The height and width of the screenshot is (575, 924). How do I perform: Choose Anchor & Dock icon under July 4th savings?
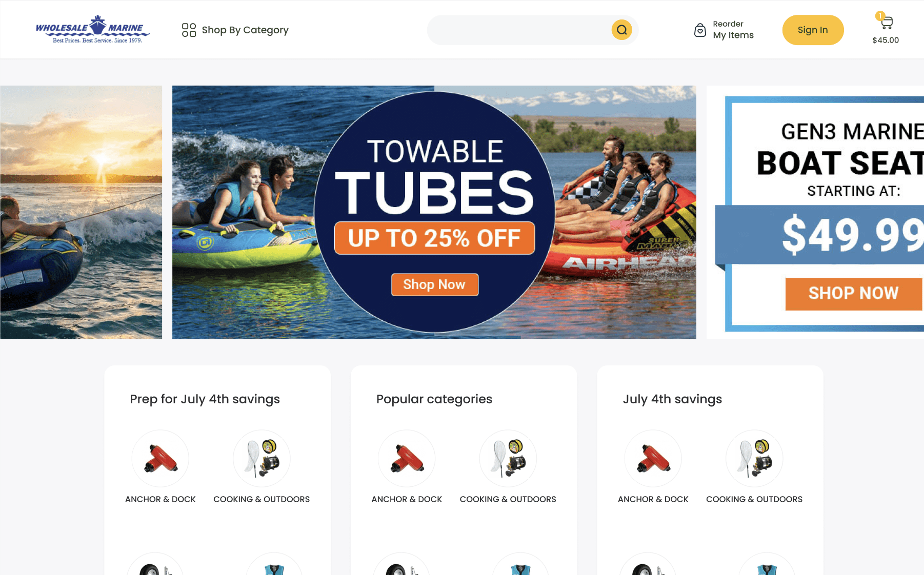[x=653, y=458]
